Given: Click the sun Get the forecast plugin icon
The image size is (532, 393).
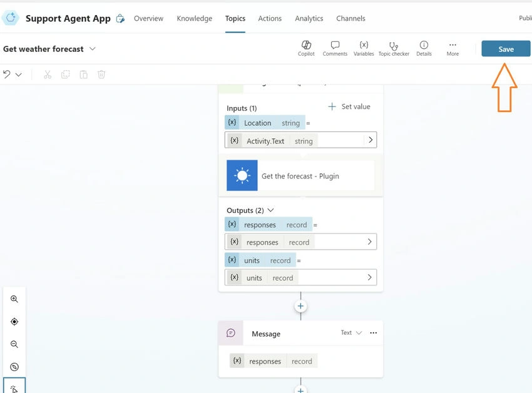Looking at the screenshot, I should pos(242,175).
